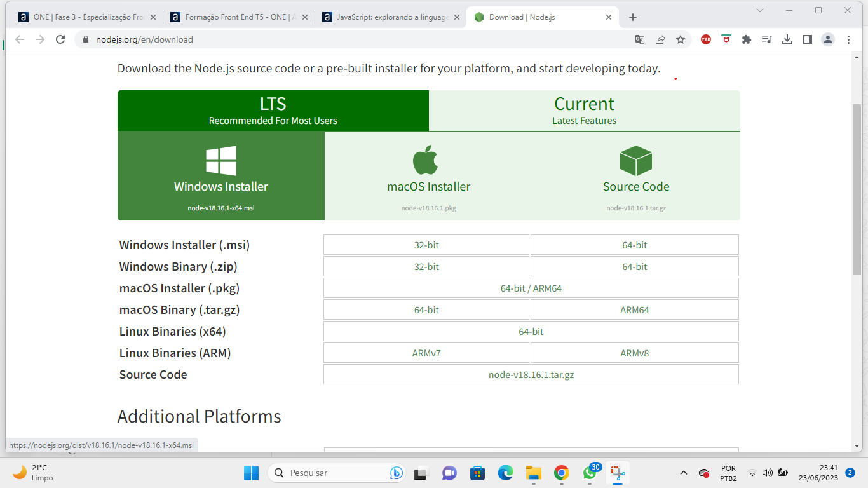Open the Chat (Teams) taskbar icon
Viewport: 868px width, 488px height.
tap(449, 473)
